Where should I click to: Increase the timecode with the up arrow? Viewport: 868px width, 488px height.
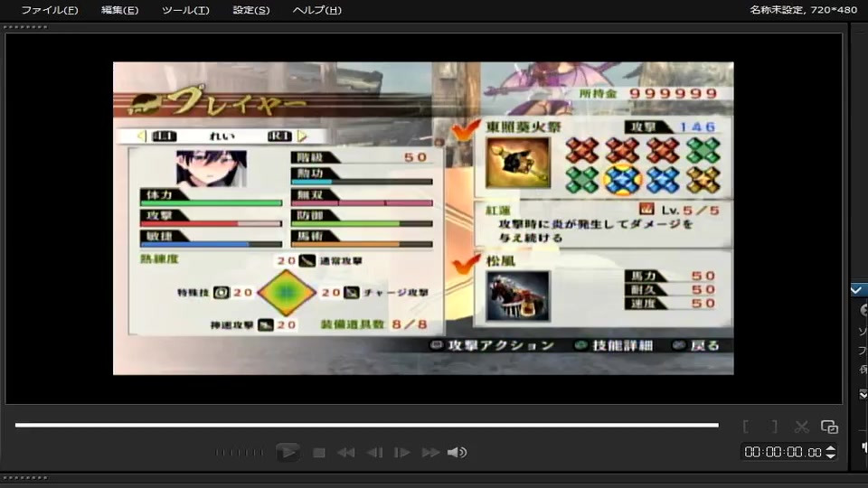tap(830, 449)
